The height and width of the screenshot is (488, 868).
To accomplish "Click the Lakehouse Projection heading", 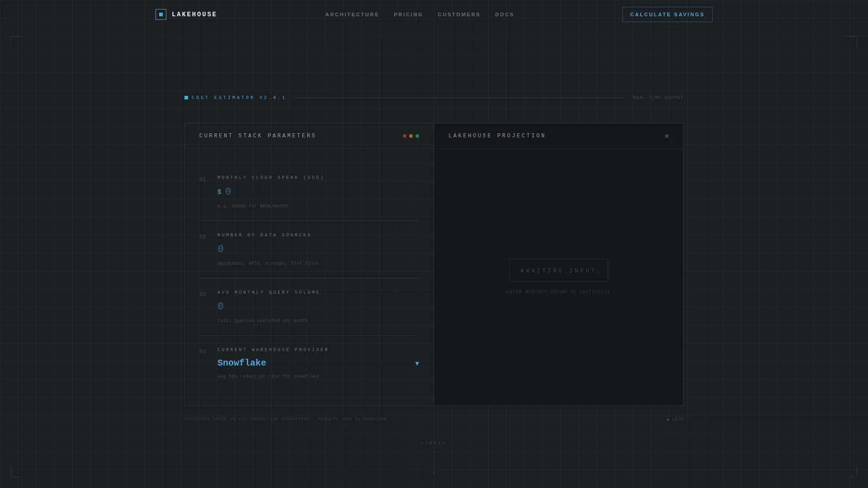I will 497,136.
